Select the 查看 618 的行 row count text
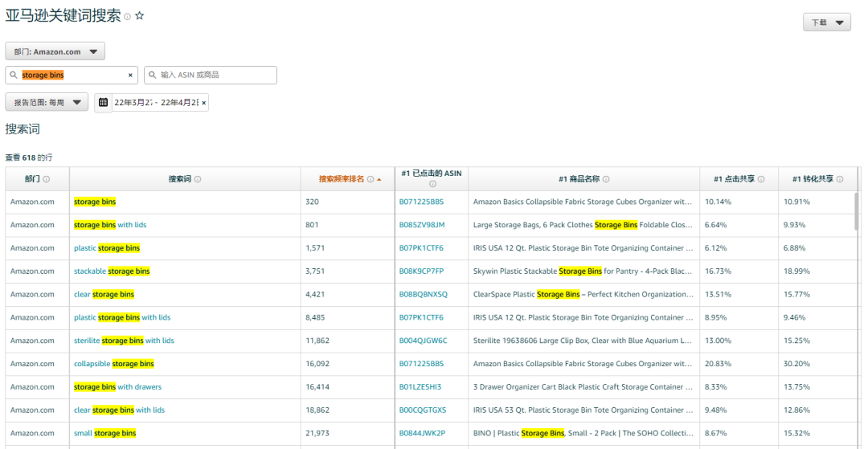Screen dimensions: 868x449 coord(29,158)
